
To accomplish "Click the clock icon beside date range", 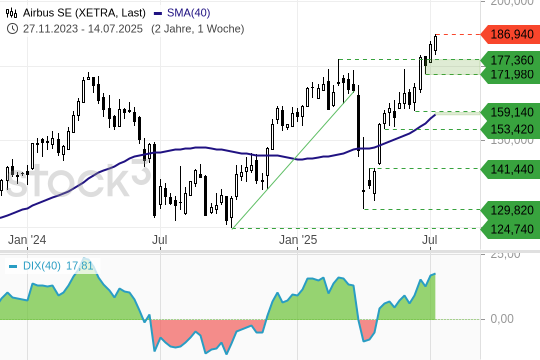I will (x=12, y=29).
